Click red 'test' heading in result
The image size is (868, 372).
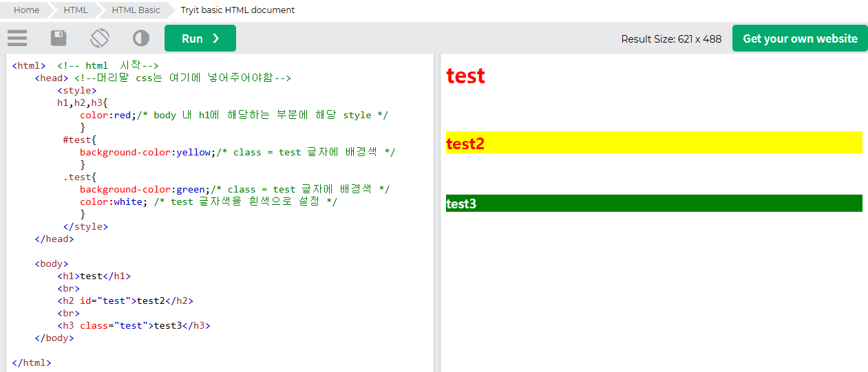click(x=465, y=76)
